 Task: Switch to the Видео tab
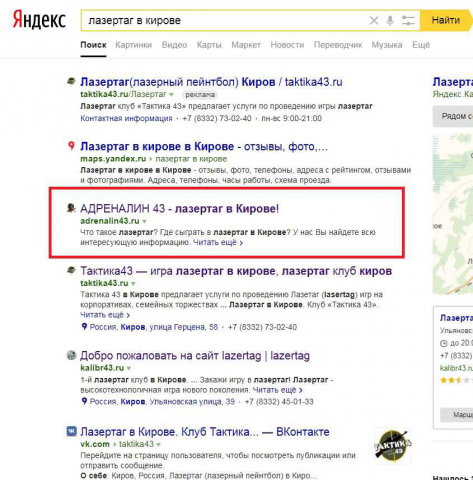174,45
